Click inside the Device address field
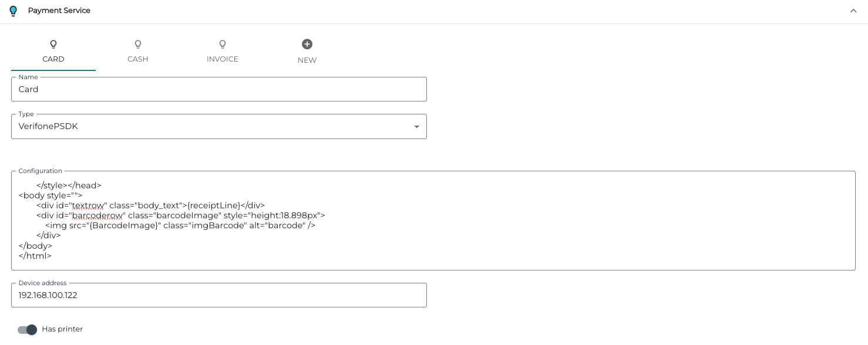The image size is (868, 345). pos(218,295)
